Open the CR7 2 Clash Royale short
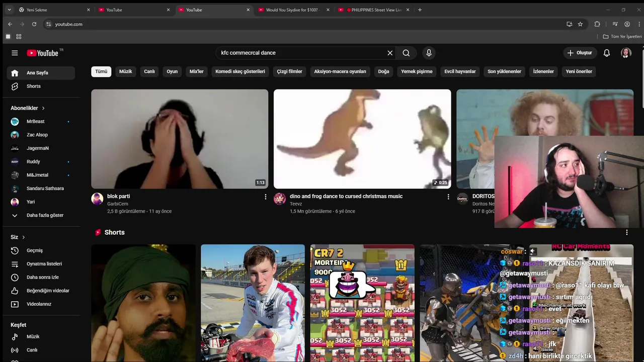Image resolution: width=644 pixels, height=362 pixels. pyautogui.click(x=362, y=303)
